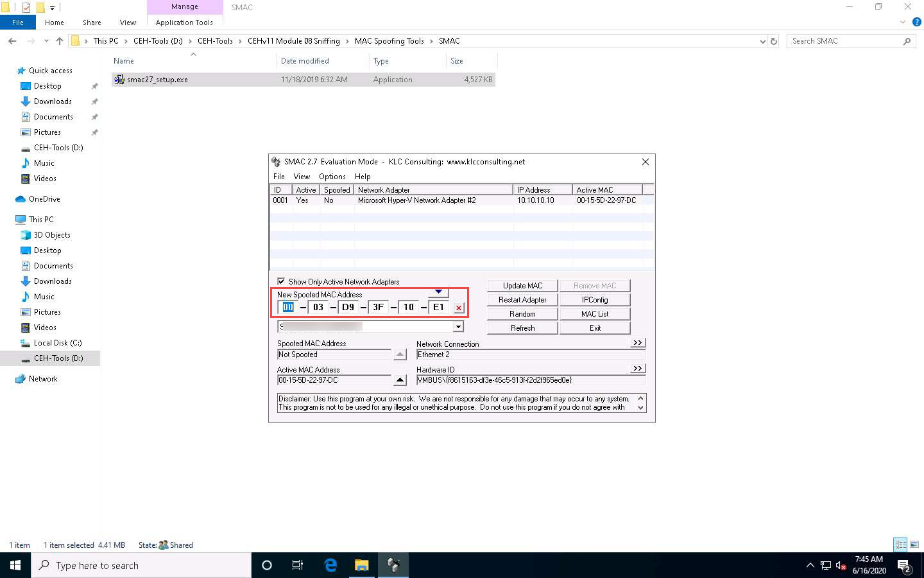Click Restart Adapter button

pos(522,300)
